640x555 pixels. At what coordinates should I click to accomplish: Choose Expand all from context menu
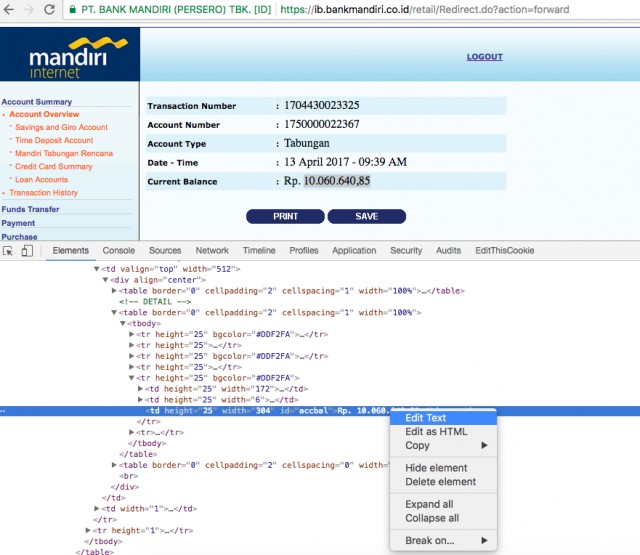(x=443, y=504)
